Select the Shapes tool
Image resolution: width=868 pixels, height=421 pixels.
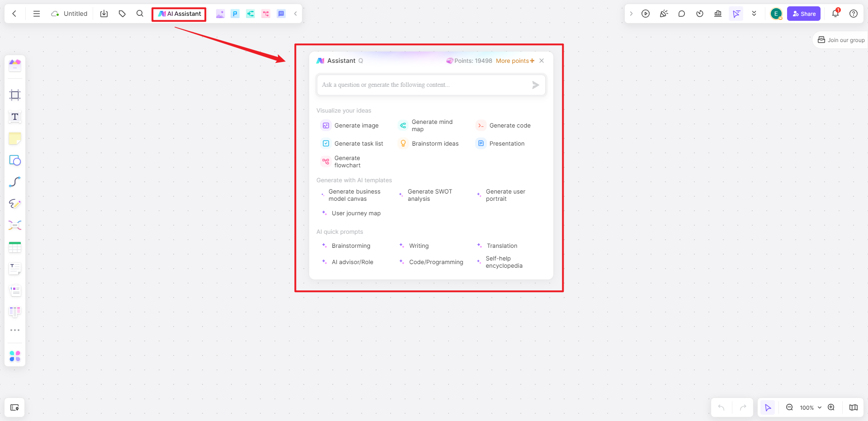pyautogui.click(x=15, y=161)
